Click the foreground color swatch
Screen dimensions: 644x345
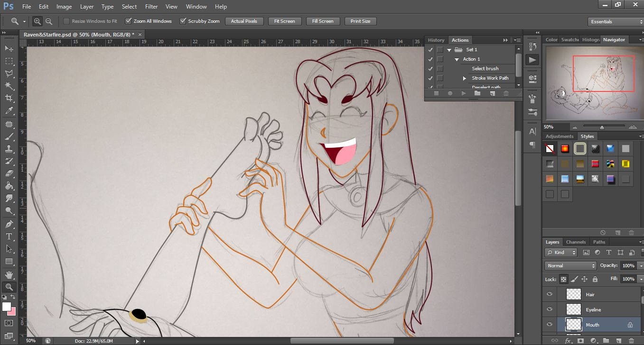pyautogui.click(x=7, y=307)
